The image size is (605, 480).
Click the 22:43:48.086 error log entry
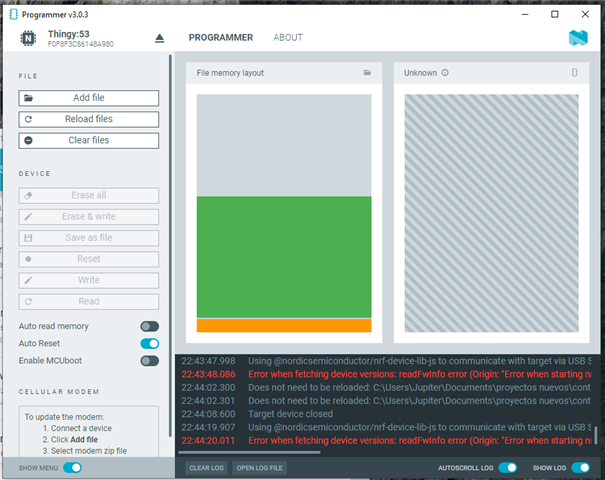pos(386,374)
